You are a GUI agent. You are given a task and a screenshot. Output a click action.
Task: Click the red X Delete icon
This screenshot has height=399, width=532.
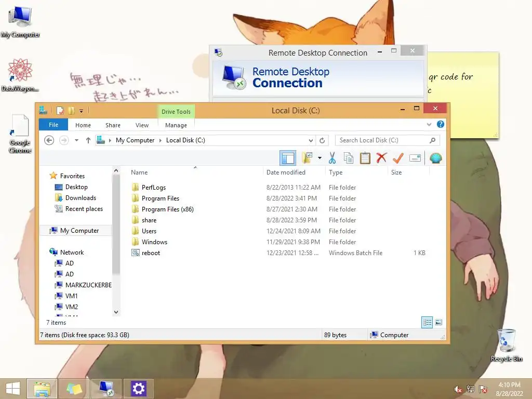tap(381, 158)
